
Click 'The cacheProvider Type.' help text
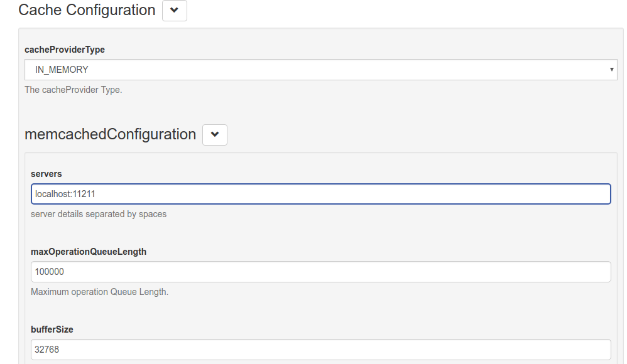73,90
